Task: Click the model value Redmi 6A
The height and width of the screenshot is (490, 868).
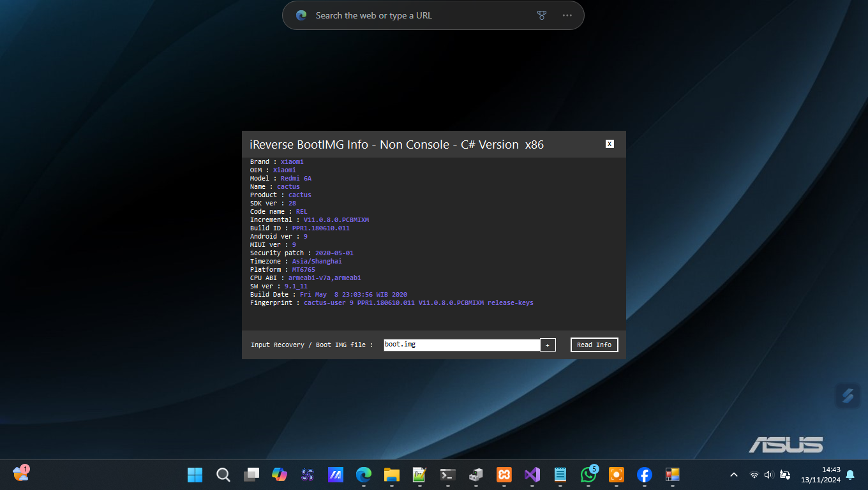Action: (296, 179)
